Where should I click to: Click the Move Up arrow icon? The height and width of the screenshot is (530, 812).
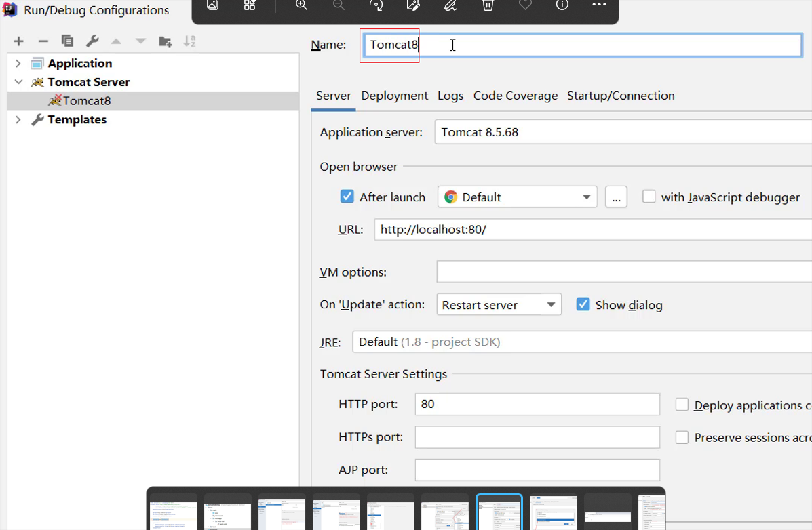coord(116,41)
